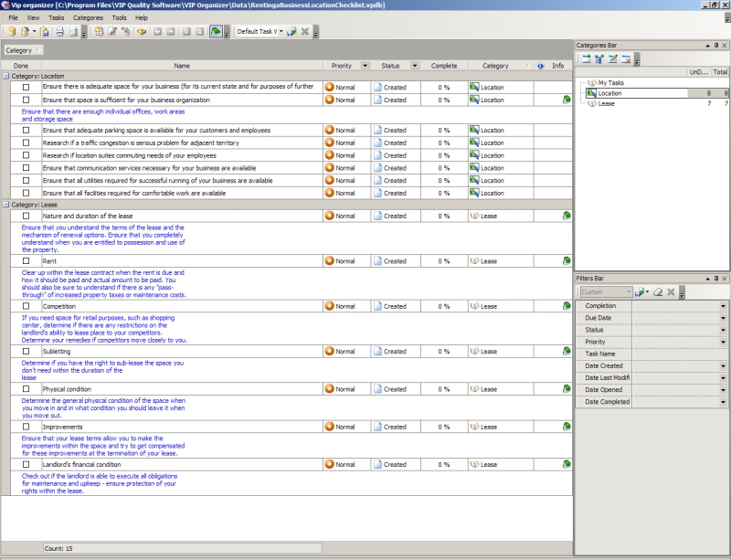The image size is (731, 560).
Task: Open the Completion filter dropdown
Action: (723, 306)
